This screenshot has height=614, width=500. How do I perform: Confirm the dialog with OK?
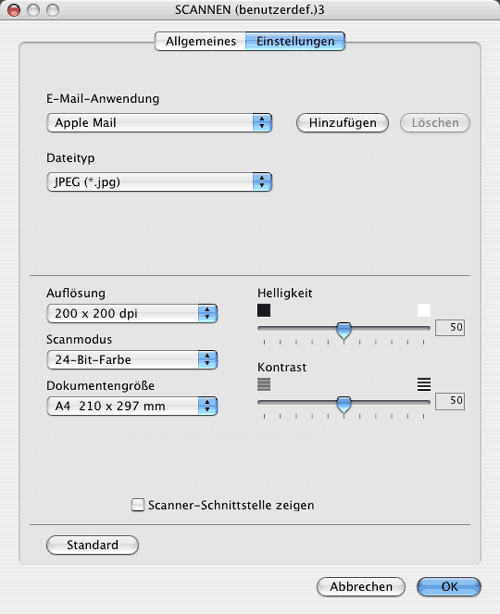coord(449,587)
